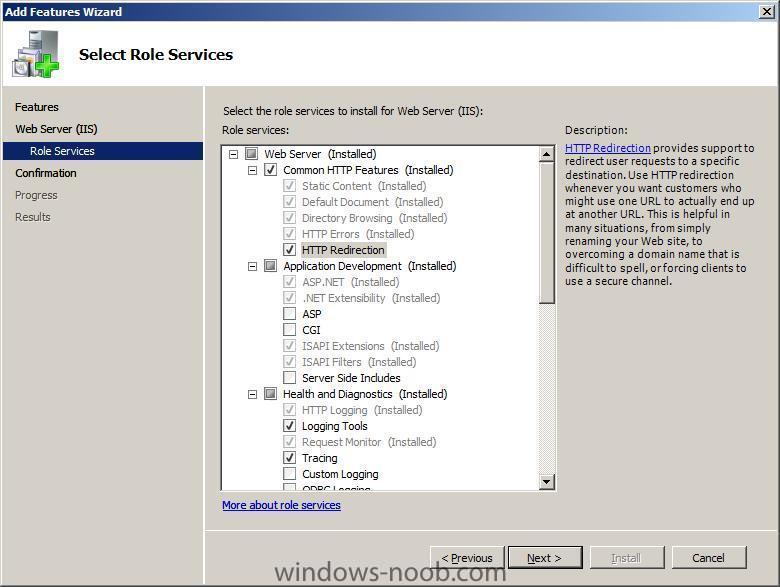
Task: Click the HTTP Logging disabled checkbox
Action: pos(289,409)
